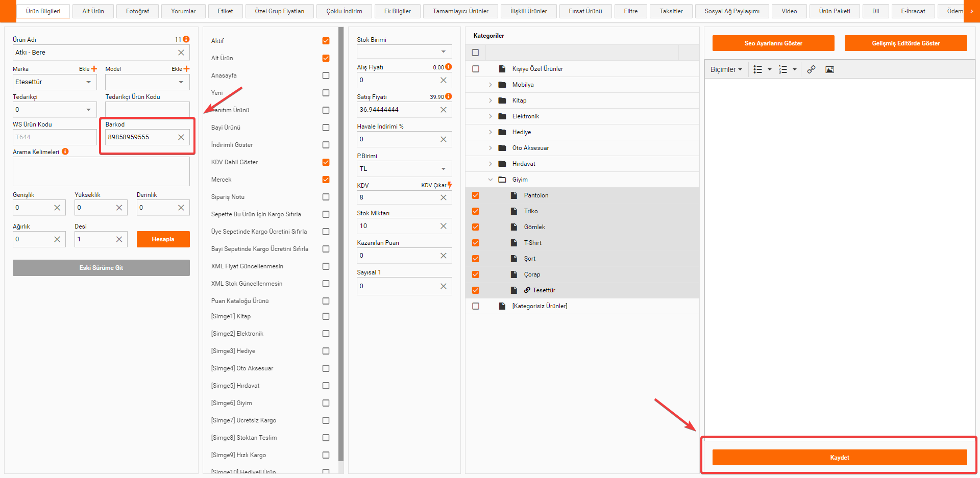The width and height of the screenshot is (980, 478).
Task: Toggle the Mercek checkbox
Action: click(x=326, y=180)
